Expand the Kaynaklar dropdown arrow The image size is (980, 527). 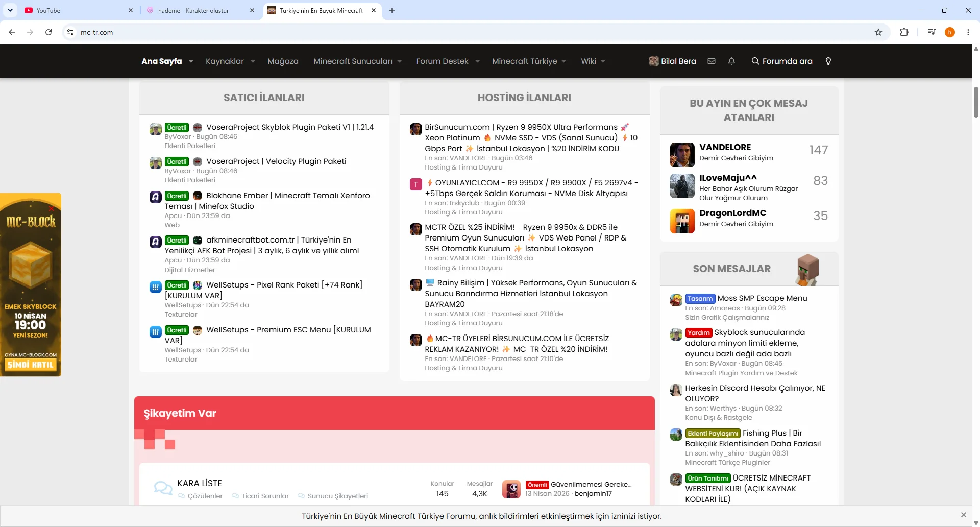pos(253,61)
